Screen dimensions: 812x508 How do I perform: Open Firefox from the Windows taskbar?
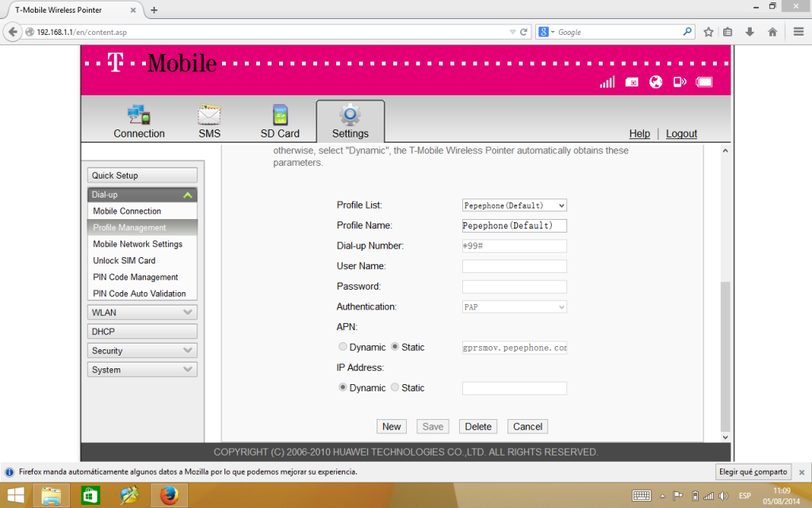click(x=168, y=495)
